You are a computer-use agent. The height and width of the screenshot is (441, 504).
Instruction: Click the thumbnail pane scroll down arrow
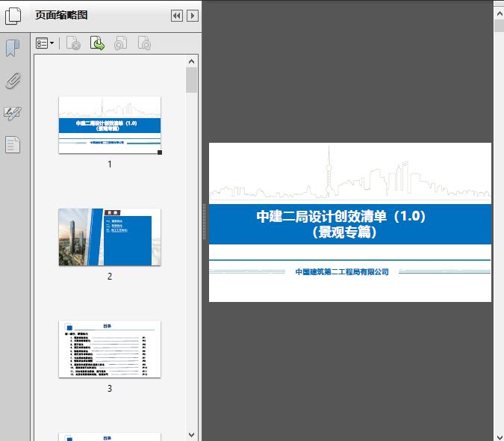(x=192, y=435)
